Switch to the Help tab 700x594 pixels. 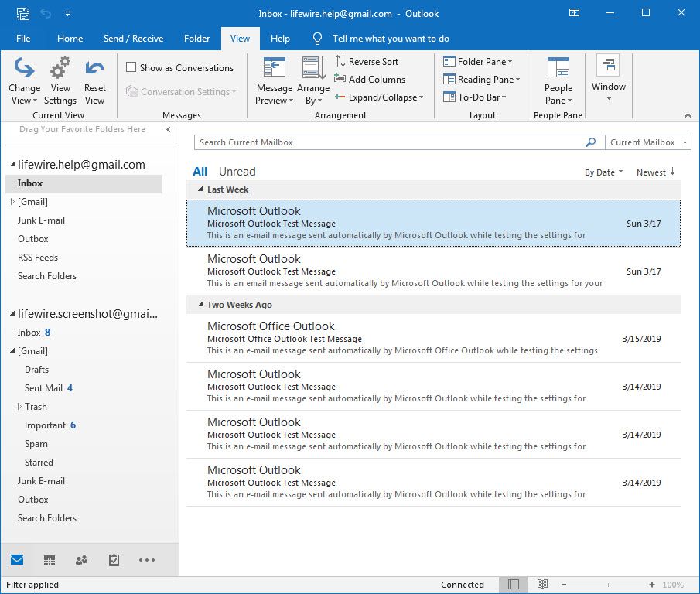280,39
